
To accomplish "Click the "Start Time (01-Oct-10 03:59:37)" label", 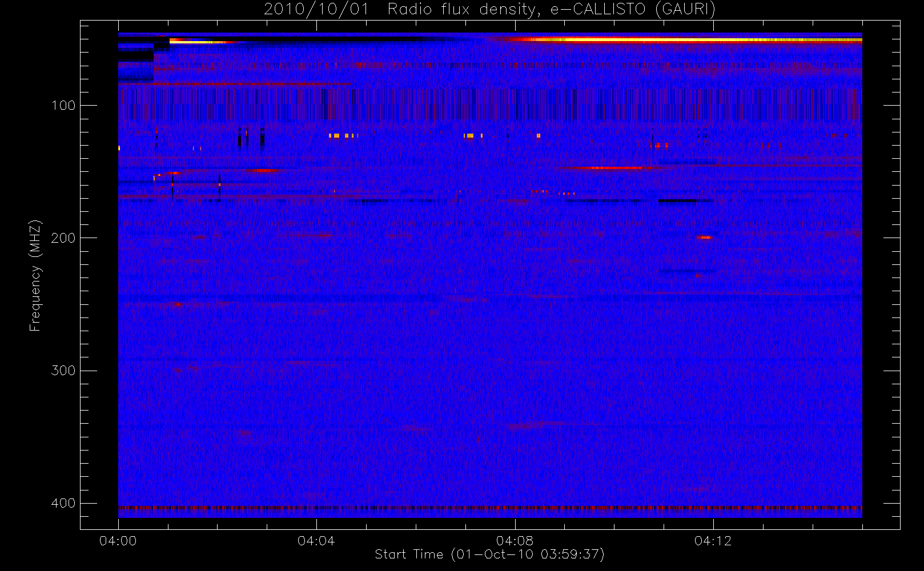I will [x=489, y=554].
